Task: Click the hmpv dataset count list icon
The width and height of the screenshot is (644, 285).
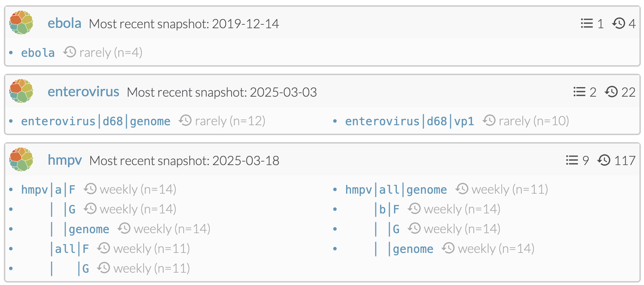Action: 572,160
